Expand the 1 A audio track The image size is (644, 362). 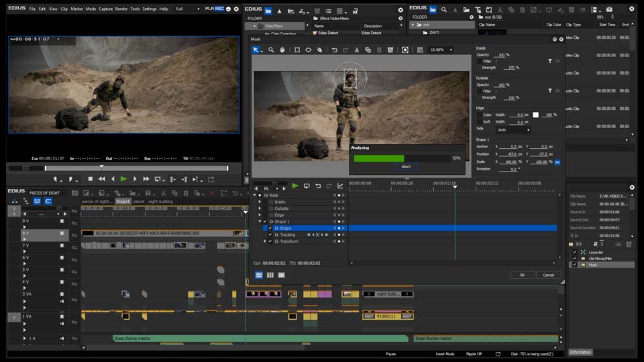coord(25,338)
